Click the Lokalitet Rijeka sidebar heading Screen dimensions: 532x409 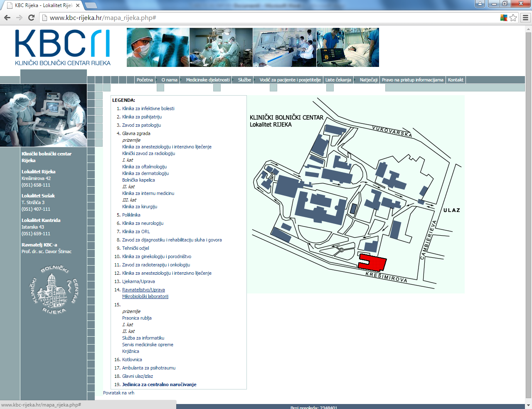[38, 172]
